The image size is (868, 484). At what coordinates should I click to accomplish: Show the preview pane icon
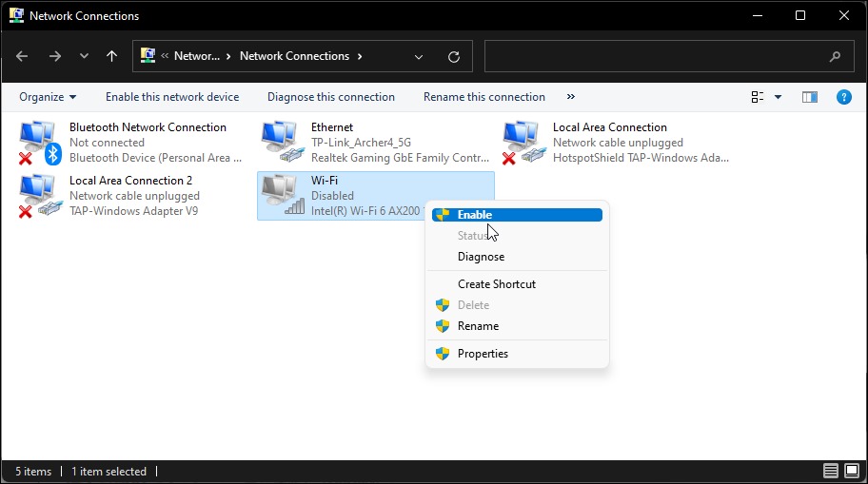tap(810, 97)
